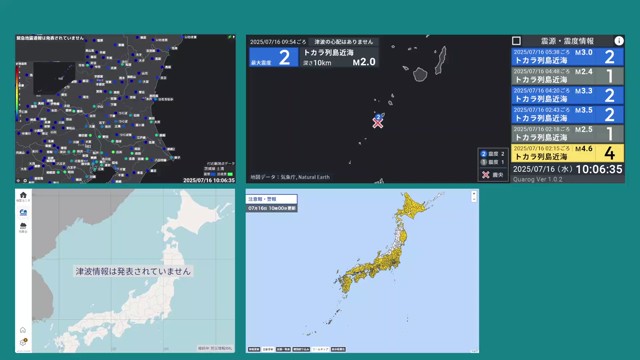
Task: Select the 05:38 M3.0 トカラ列島近海 earthquake entry
Action: [x=567, y=57]
